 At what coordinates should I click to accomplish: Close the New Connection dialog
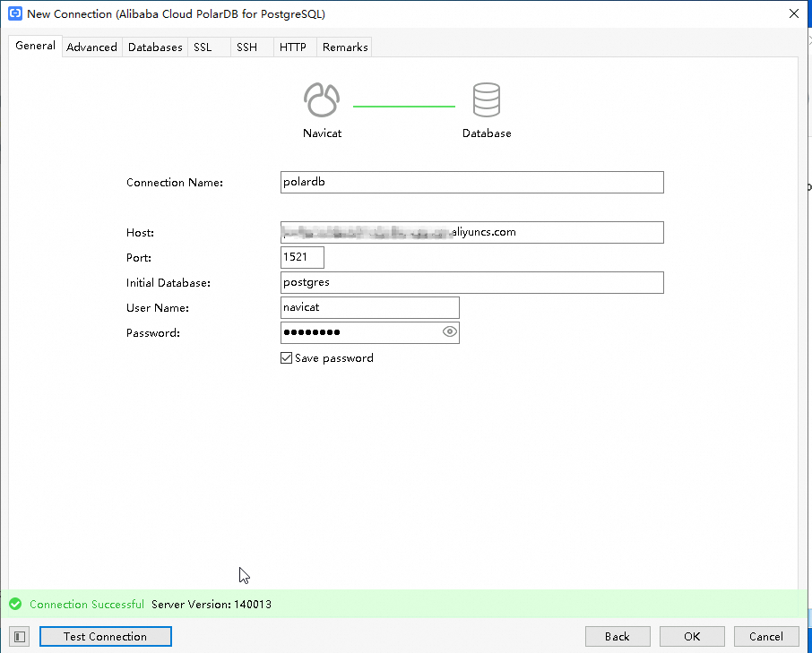tap(794, 13)
